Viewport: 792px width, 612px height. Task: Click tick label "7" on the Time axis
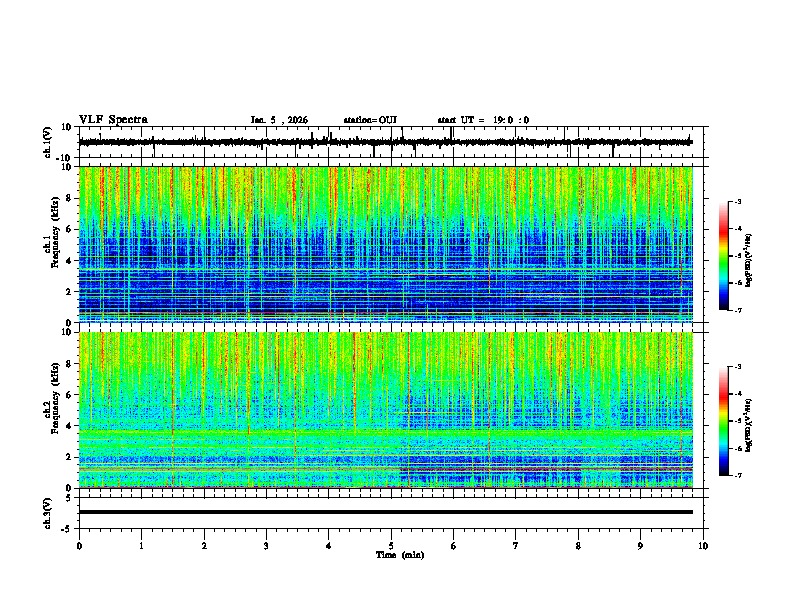coord(516,546)
